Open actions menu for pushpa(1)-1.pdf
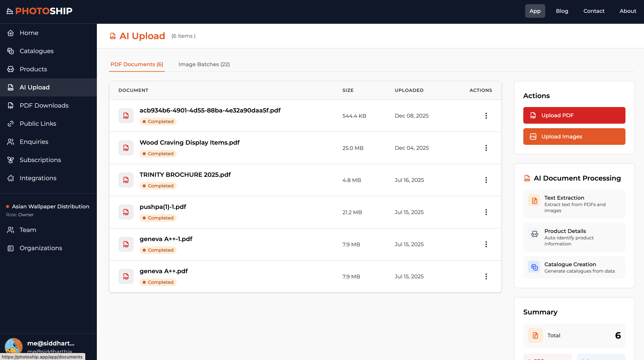Image resolution: width=644 pixels, height=360 pixels. click(x=486, y=212)
